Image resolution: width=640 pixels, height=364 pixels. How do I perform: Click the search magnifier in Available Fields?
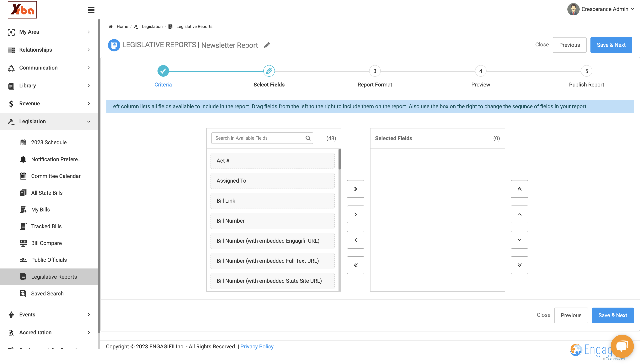point(308,138)
